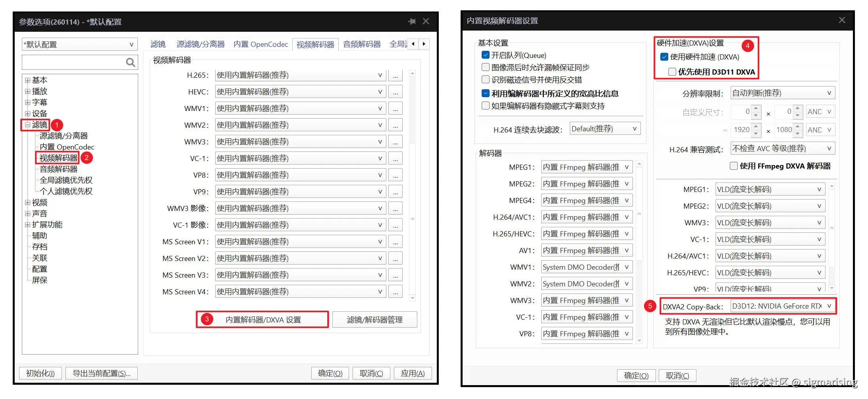Disable the 开启队列(Queue) checkbox

pos(485,55)
